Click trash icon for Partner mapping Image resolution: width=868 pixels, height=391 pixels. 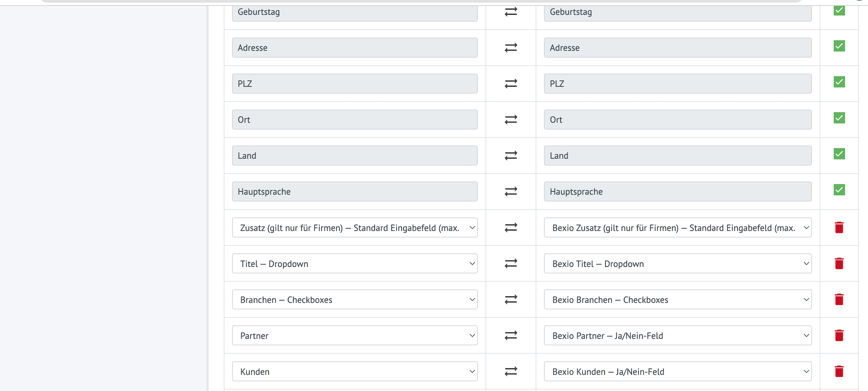click(839, 336)
